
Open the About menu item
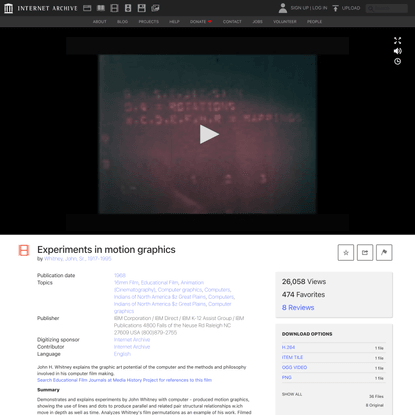tap(100, 22)
